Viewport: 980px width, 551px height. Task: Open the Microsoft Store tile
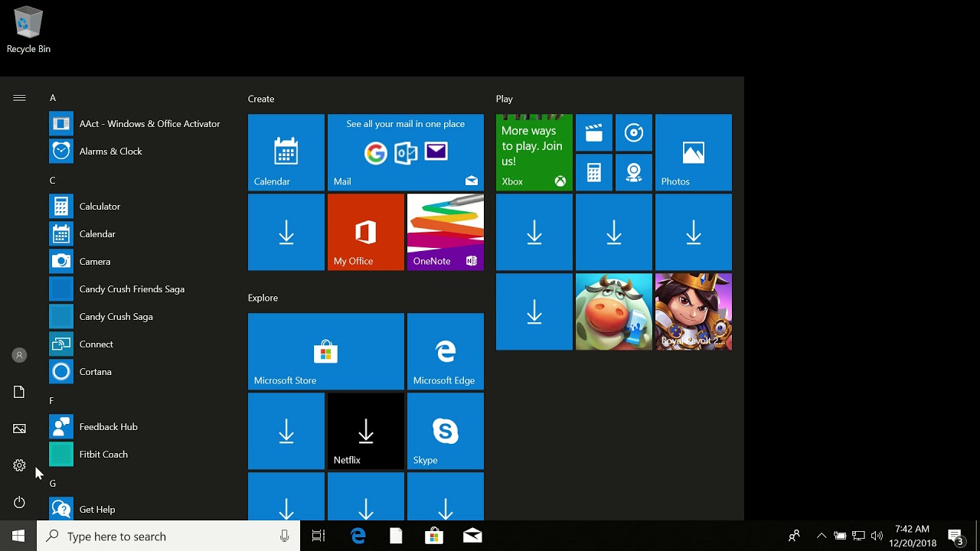(326, 351)
